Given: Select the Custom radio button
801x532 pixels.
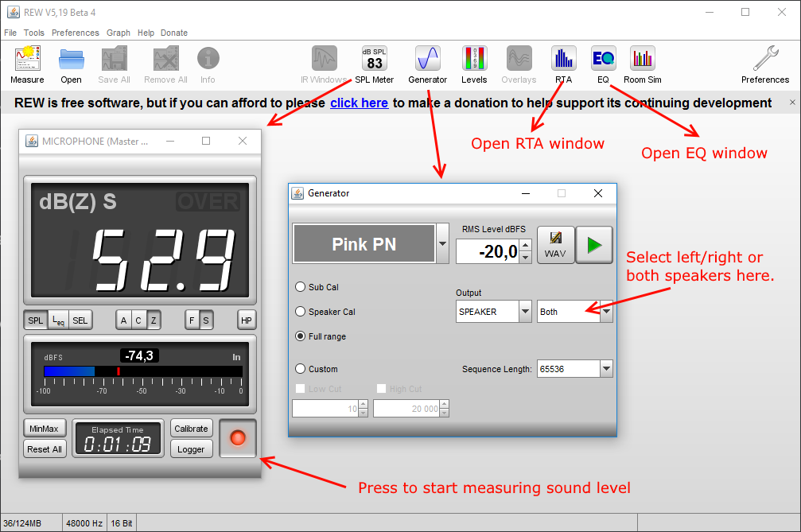Looking at the screenshot, I should [300, 369].
